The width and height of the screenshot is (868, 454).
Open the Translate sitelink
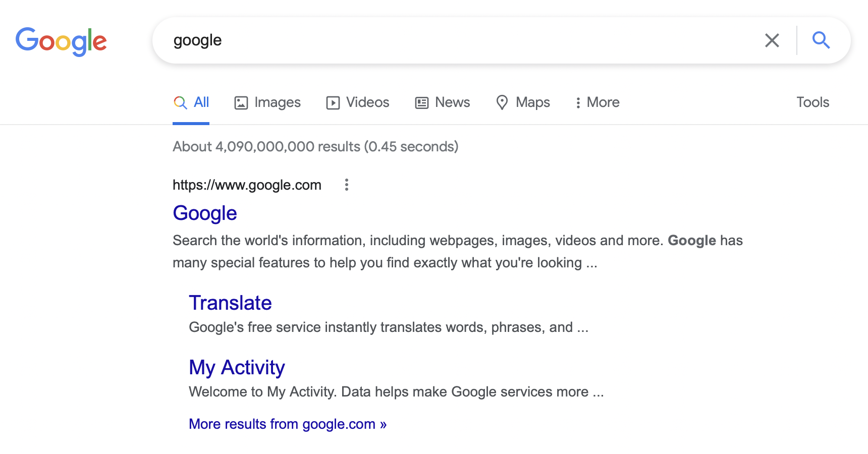(230, 303)
